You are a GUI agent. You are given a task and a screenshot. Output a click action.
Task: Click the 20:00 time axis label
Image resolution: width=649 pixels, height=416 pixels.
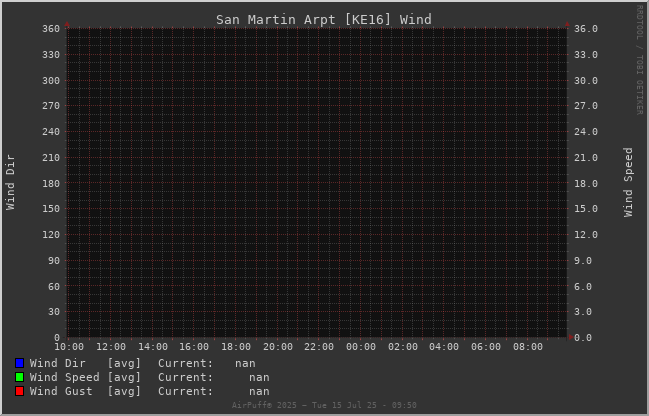coord(278,347)
